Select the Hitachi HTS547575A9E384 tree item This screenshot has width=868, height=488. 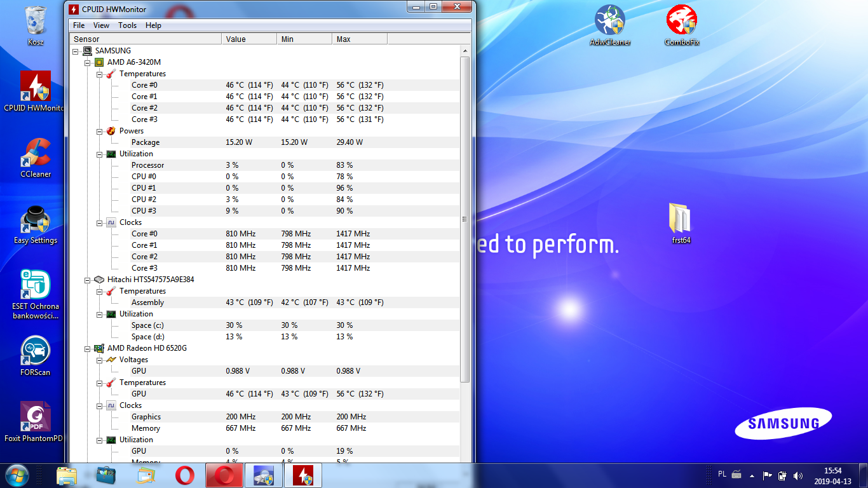[x=151, y=280]
